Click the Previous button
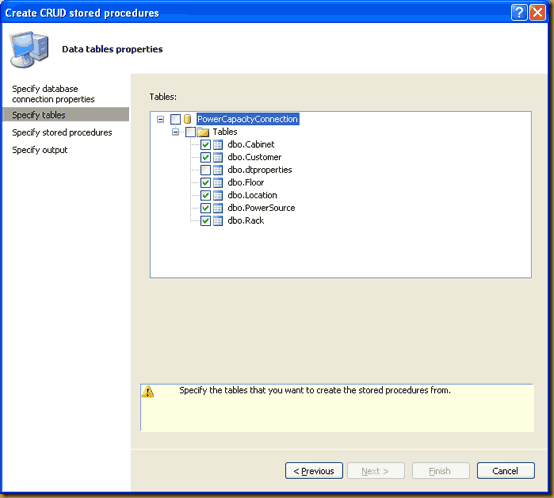The width and height of the screenshot is (554, 498). coord(314,471)
